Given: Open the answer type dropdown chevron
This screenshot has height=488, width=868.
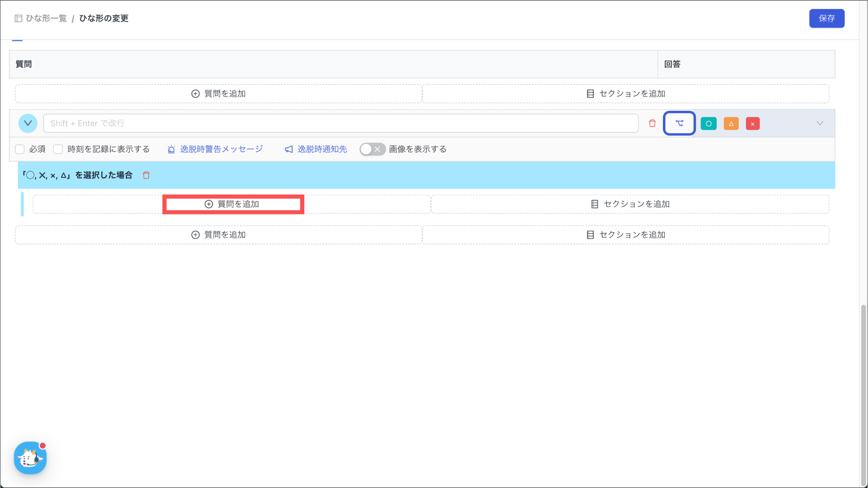Looking at the screenshot, I should tap(820, 123).
